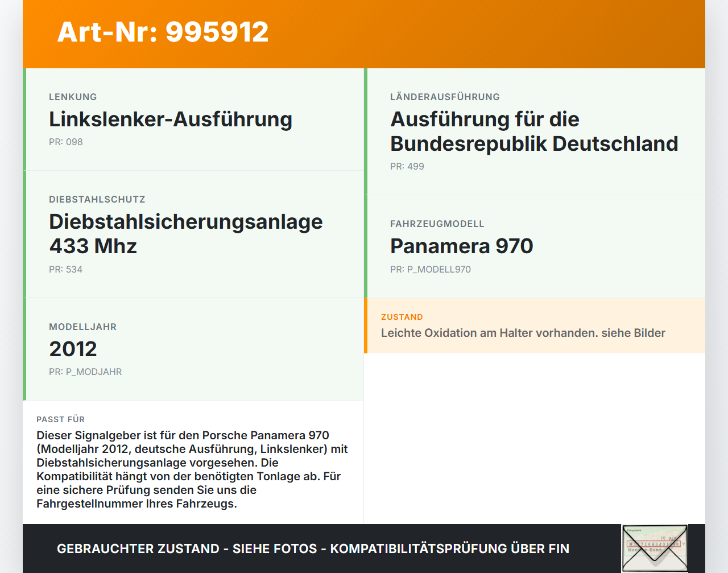Image resolution: width=728 pixels, height=573 pixels.
Task: Click the orange ZUSTAND label
Action: coord(402,317)
